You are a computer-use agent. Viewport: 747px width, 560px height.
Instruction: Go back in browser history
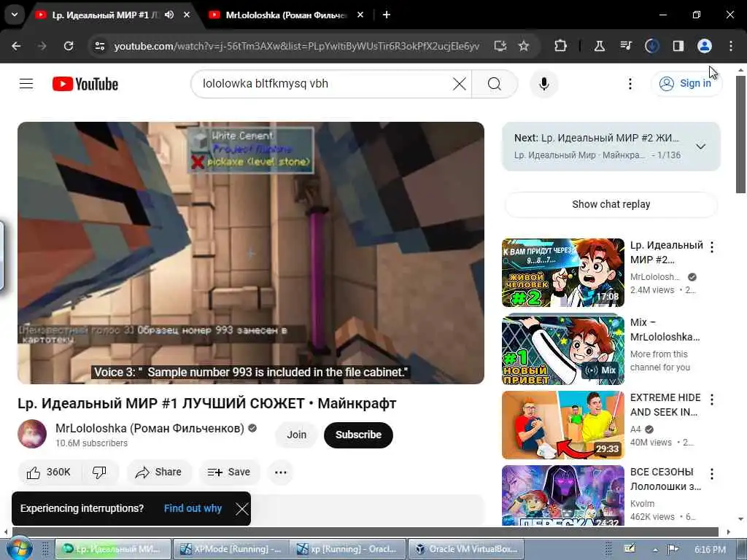16,46
